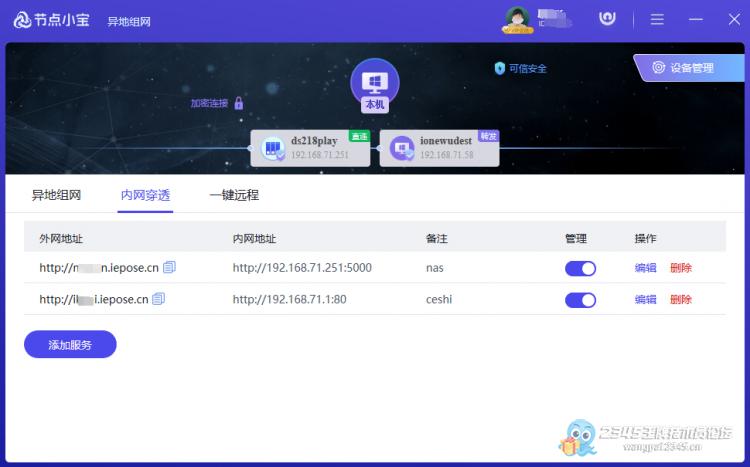Viewport: 750px width, 467px height.
Task: Click the 管理 column header
Action: 576,238
